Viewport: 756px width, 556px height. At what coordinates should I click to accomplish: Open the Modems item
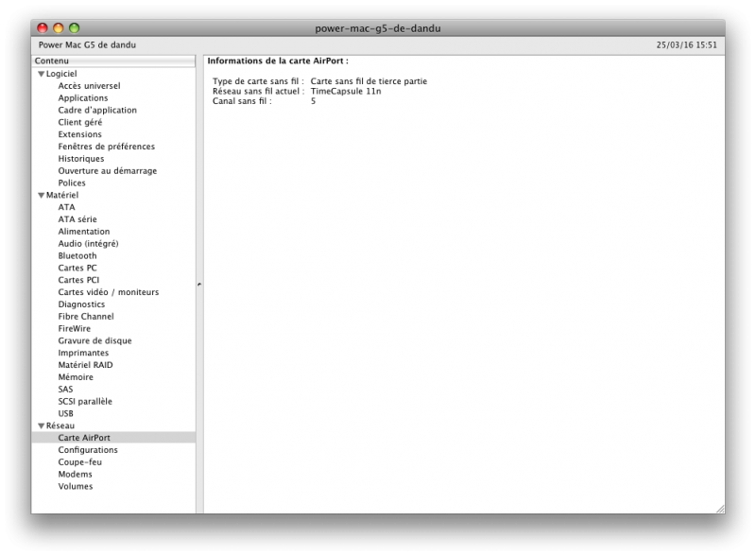(x=76, y=475)
